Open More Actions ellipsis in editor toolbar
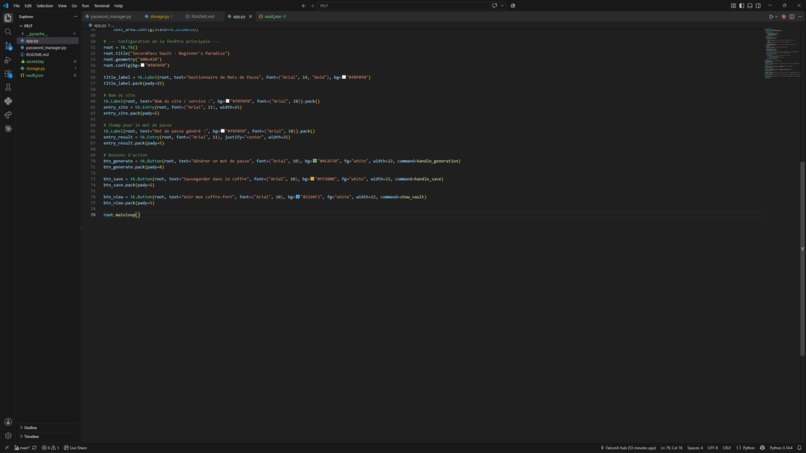This screenshot has height=453, width=806. click(800, 16)
